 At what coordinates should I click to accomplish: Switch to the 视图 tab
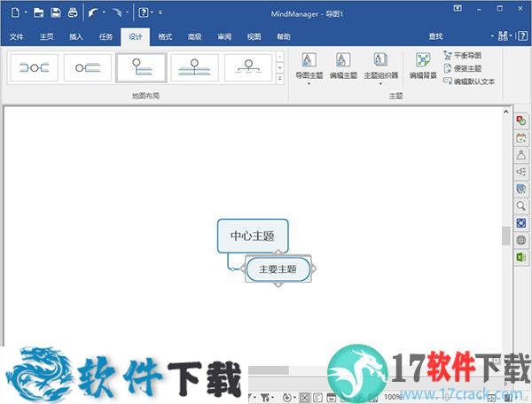[x=254, y=36]
